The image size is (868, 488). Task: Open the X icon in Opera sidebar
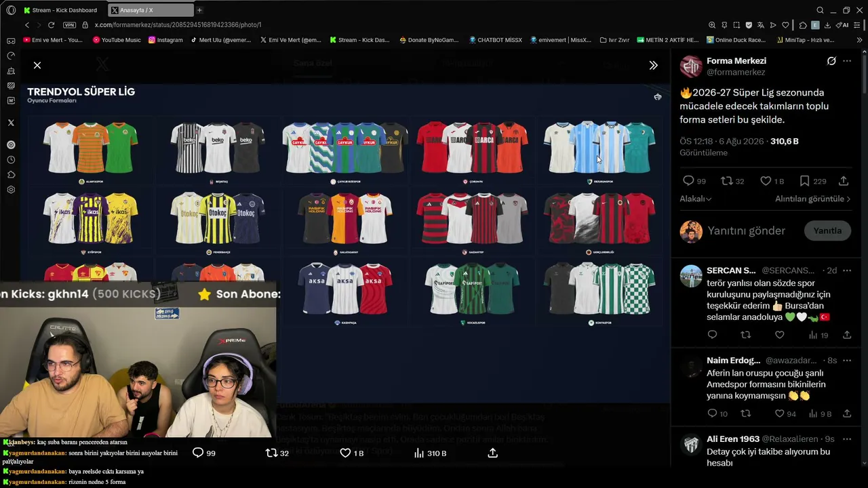click(11, 123)
